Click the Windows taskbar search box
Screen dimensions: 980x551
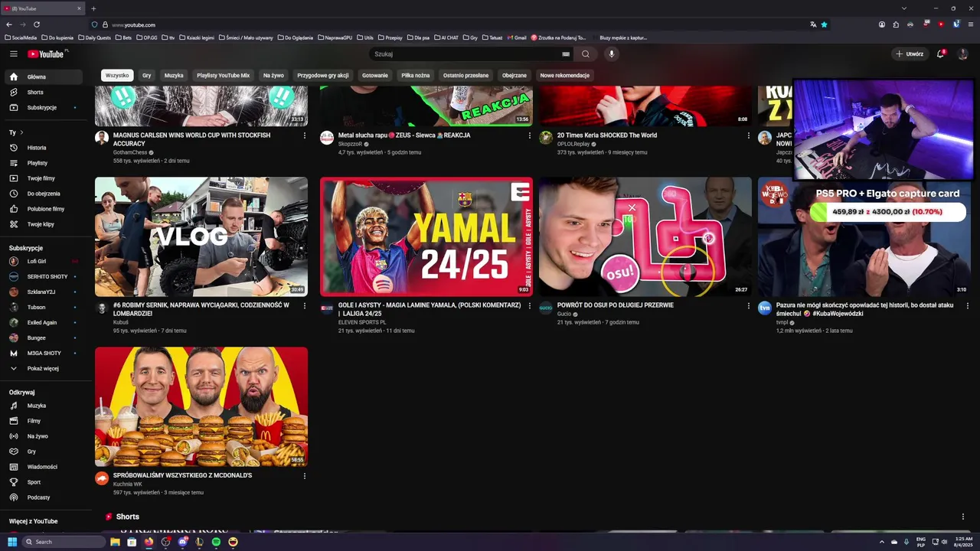pyautogui.click(x=64, y=542)
